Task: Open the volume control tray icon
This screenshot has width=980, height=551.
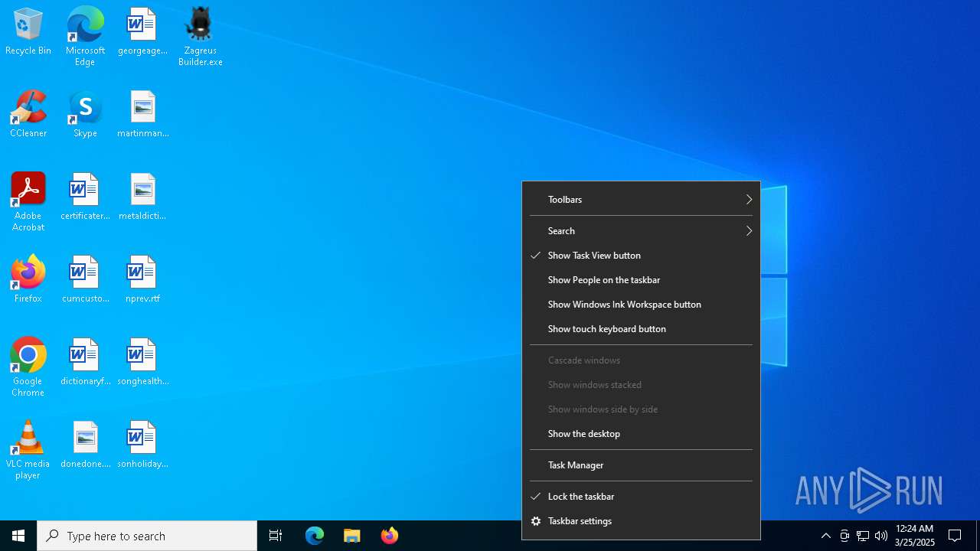Action: (881, 536)
